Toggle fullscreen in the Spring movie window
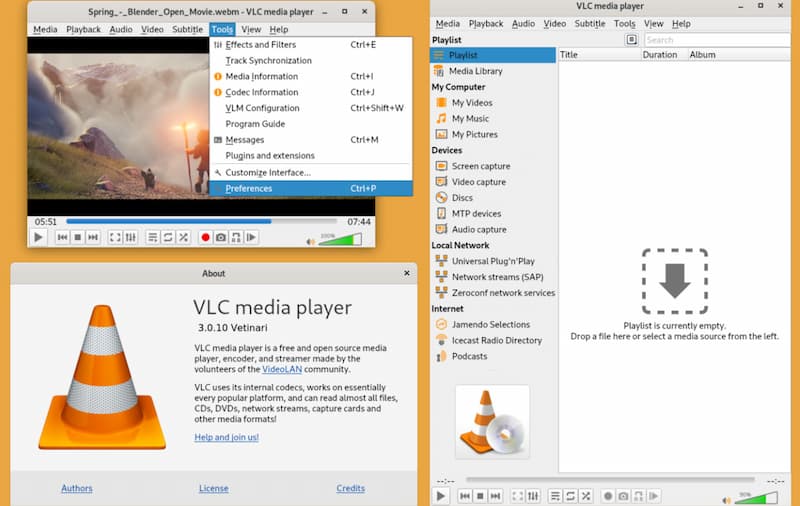The image size is (800, 506). 116,237
